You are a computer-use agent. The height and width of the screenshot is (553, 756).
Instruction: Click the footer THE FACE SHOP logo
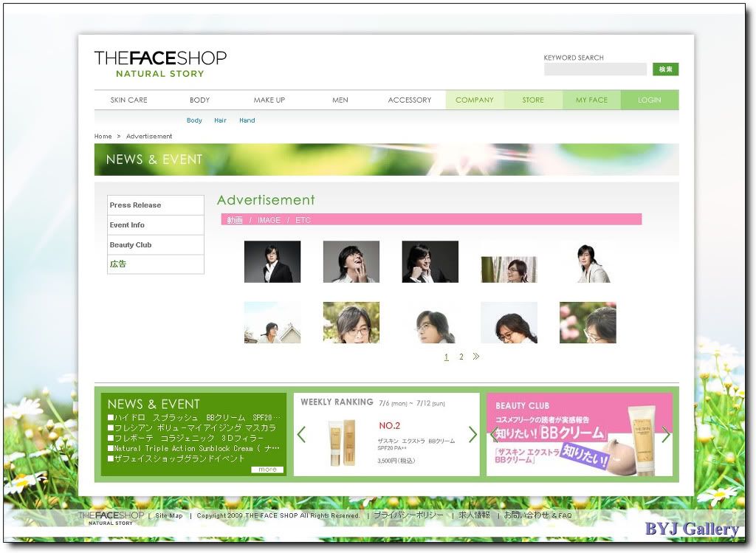tap(111, 518)
